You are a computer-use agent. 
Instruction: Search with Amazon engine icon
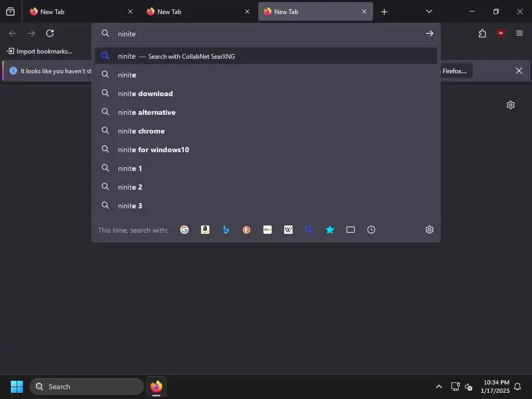tap(205, 230)
